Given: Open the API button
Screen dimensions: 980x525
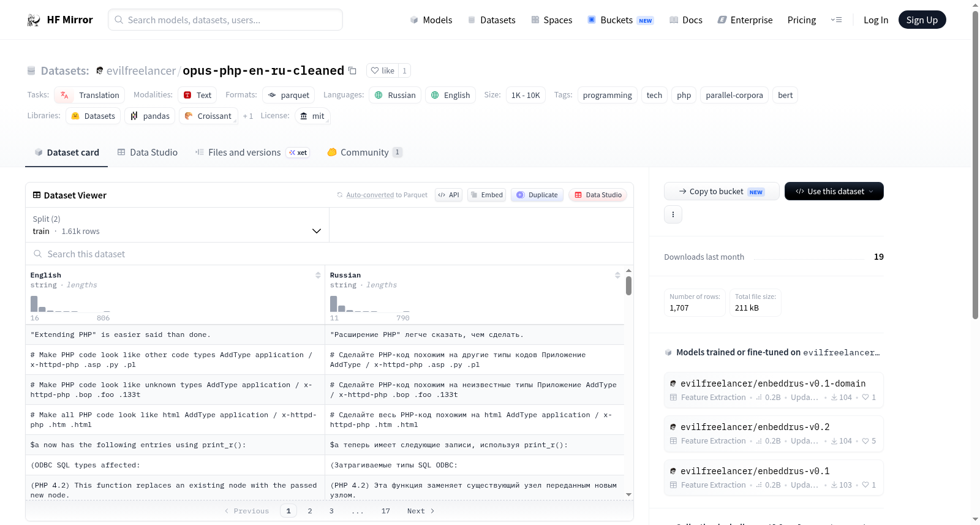Looking at the screenshot, I should coord(448,195).
